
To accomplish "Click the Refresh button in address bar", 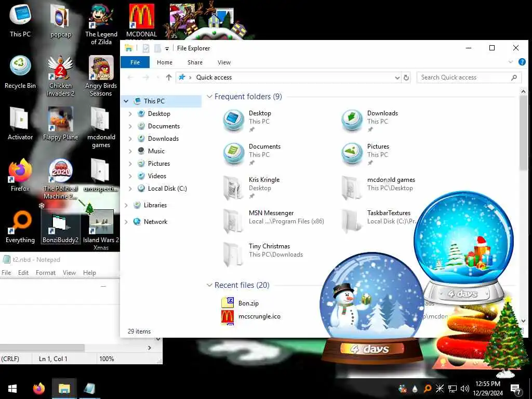I will pos(406,77).
